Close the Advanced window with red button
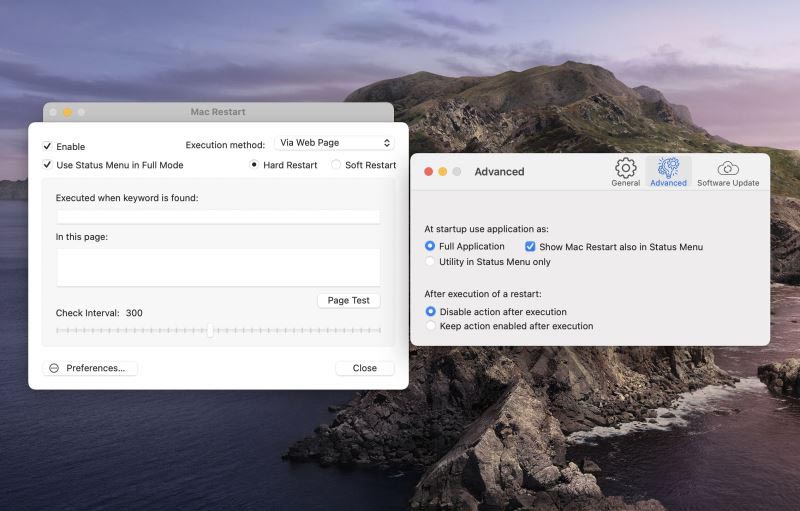This screenshot has width=800, height=511. (429, 172)
